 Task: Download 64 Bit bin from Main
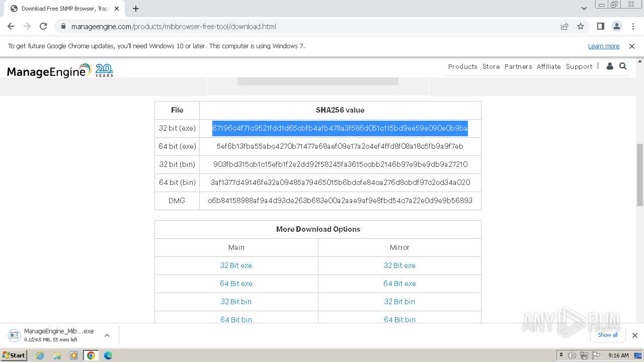tap(236, 320)
